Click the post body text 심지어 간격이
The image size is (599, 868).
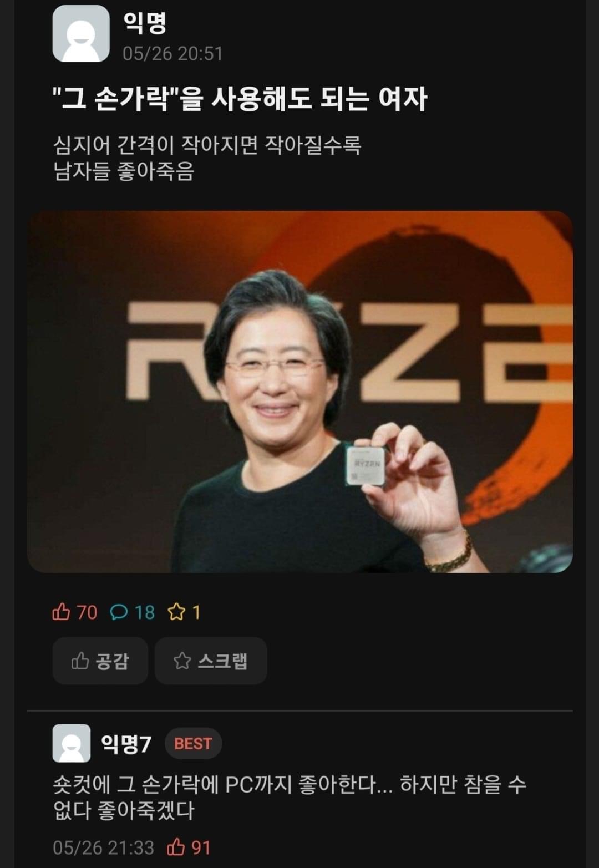207,158
